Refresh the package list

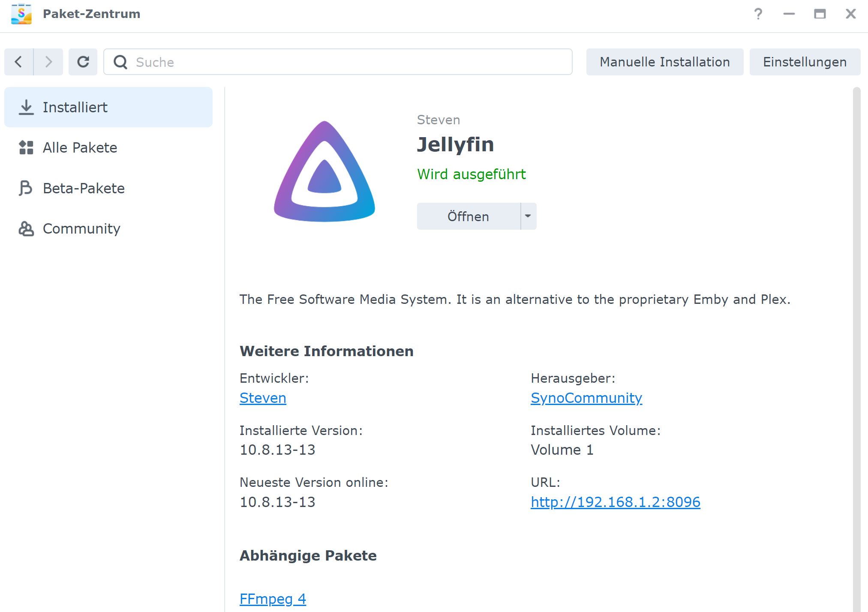pos(83,62)
